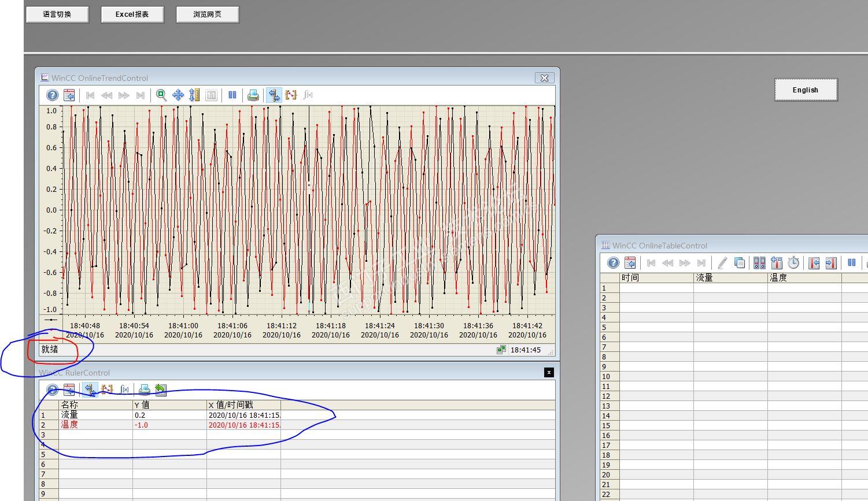Pause the trend update with stop button
The height and width of the screenshot is (501, 868).
232,95
